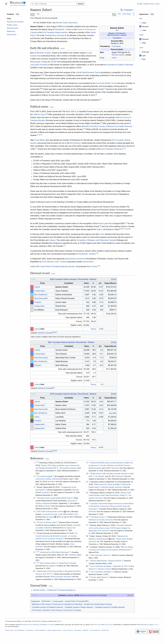Viewport: 165px width, 644px height.
Task: Collapse the 2019 federal election table
Action: click(114, 394)
